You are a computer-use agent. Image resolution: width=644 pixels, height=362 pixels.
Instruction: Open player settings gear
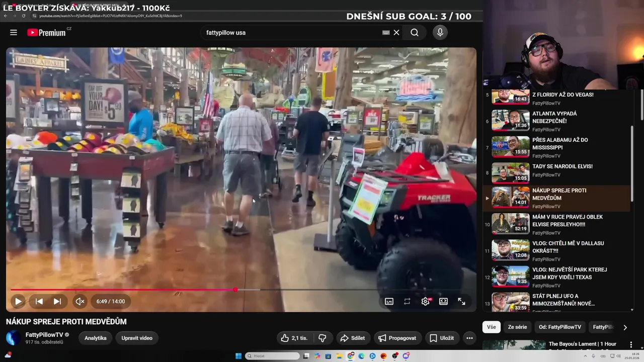(426, 301)
